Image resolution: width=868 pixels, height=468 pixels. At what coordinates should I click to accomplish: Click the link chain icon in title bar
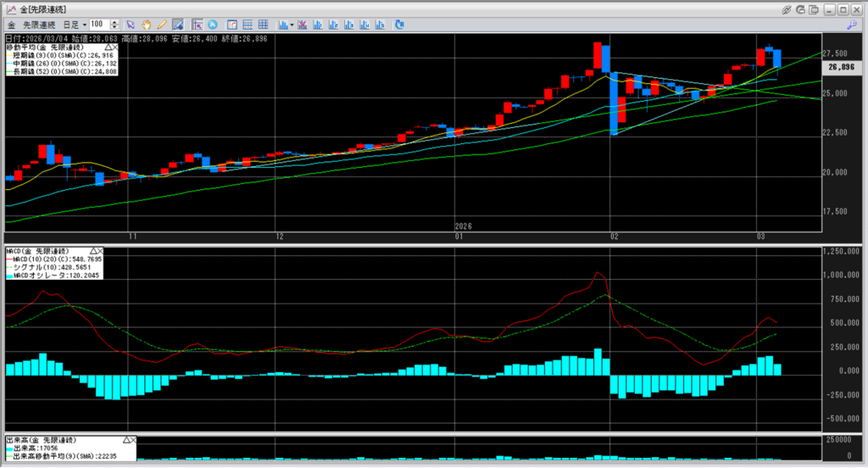point(787,8)
